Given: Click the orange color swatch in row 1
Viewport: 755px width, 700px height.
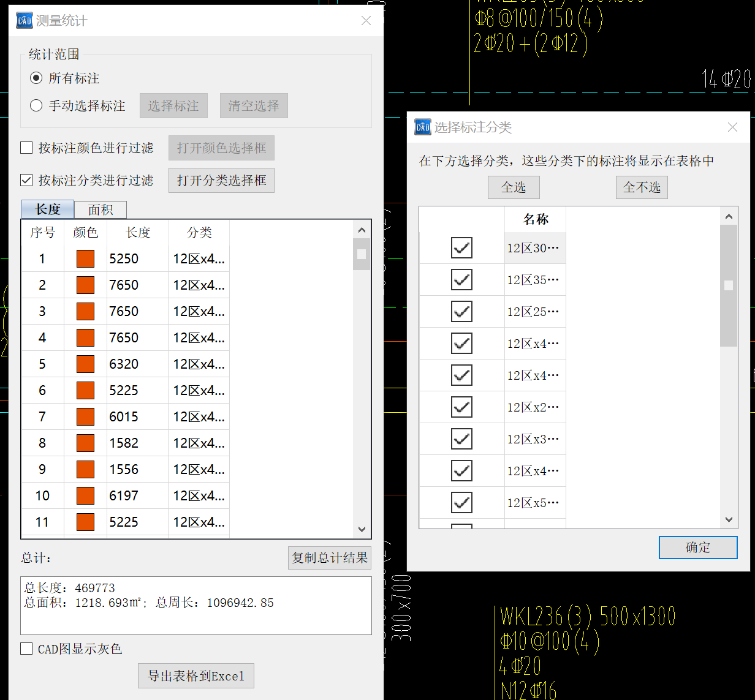Looking at the screenshot, I should [x=85, y=258].
